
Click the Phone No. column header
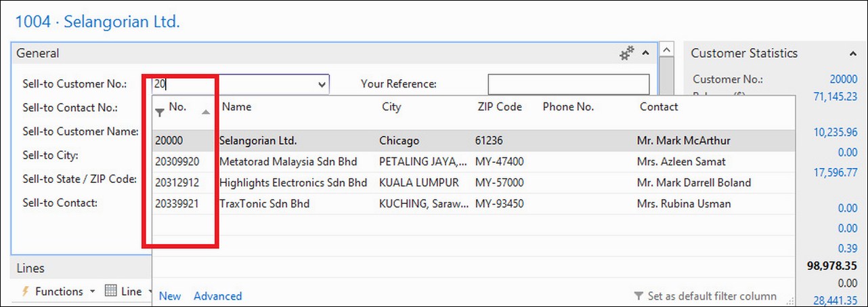pyautogui.click(x=568, y=107)
